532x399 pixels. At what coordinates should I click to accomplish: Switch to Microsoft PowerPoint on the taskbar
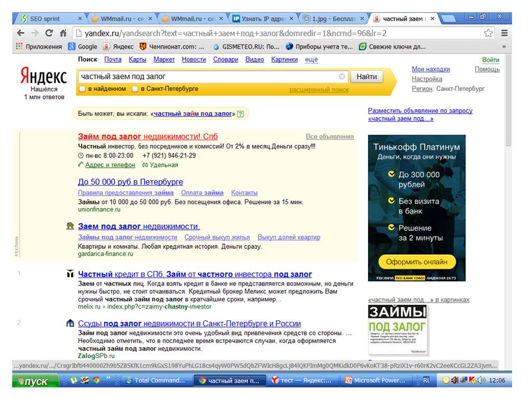376,381
